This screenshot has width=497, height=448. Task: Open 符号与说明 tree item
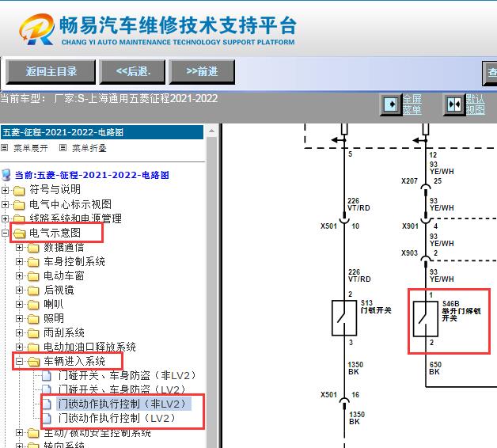[x=55, y=190]
